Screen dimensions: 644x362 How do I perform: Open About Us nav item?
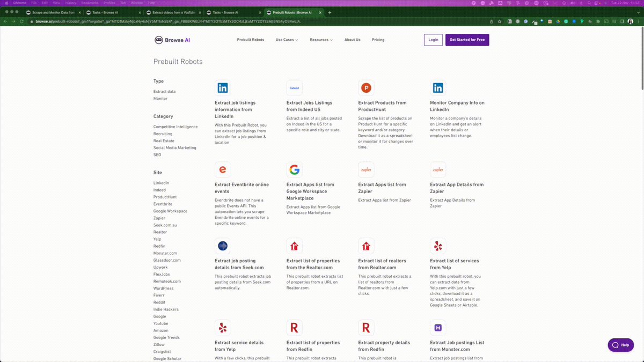coord(352,40)
